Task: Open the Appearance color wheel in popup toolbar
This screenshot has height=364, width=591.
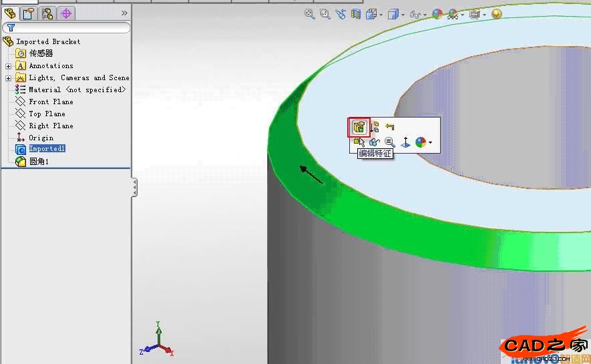Action: (421, 142)
